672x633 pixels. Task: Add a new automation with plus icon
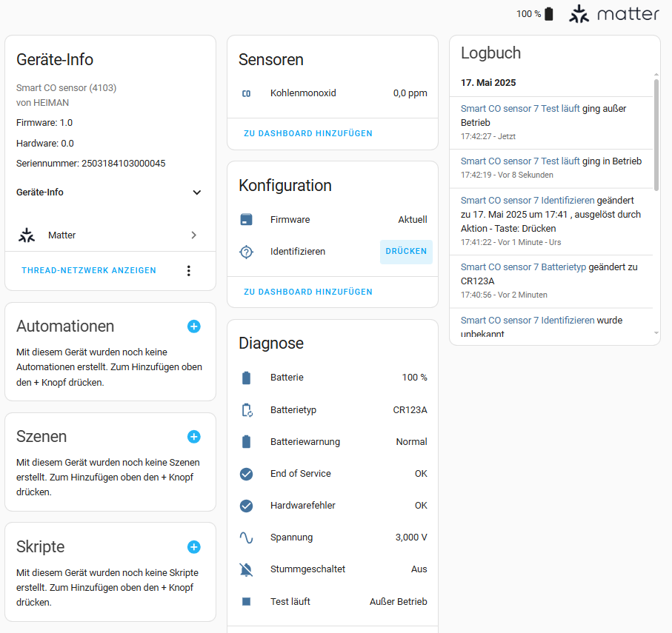pyautogui.click(x=193, y=326)
